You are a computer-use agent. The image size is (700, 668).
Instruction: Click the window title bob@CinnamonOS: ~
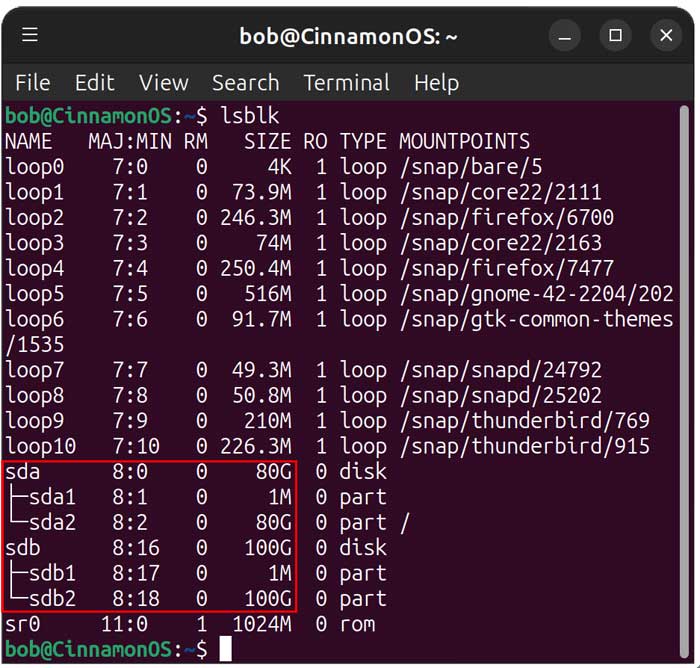click(x=348, y=36)
